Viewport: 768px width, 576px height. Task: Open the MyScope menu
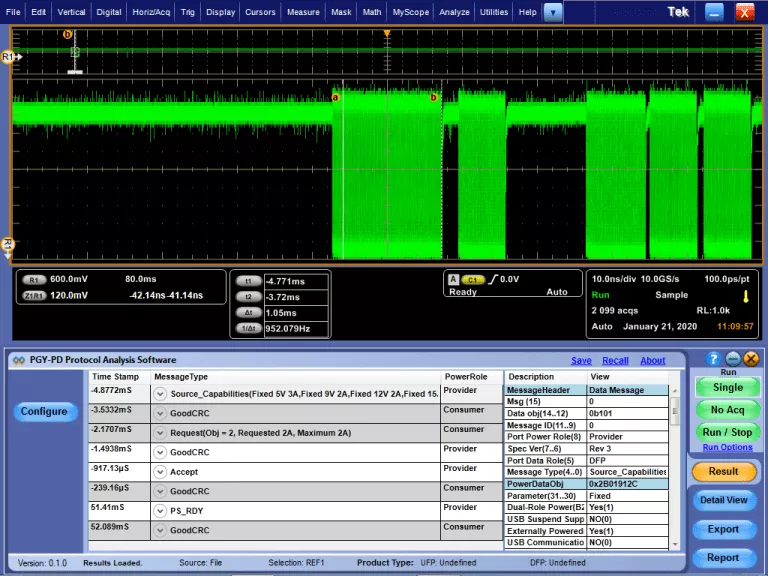410,12
